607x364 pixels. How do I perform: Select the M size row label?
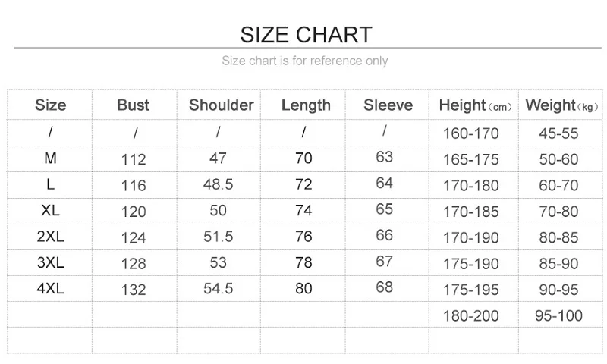pyautogui.click(x=50, y=158)
